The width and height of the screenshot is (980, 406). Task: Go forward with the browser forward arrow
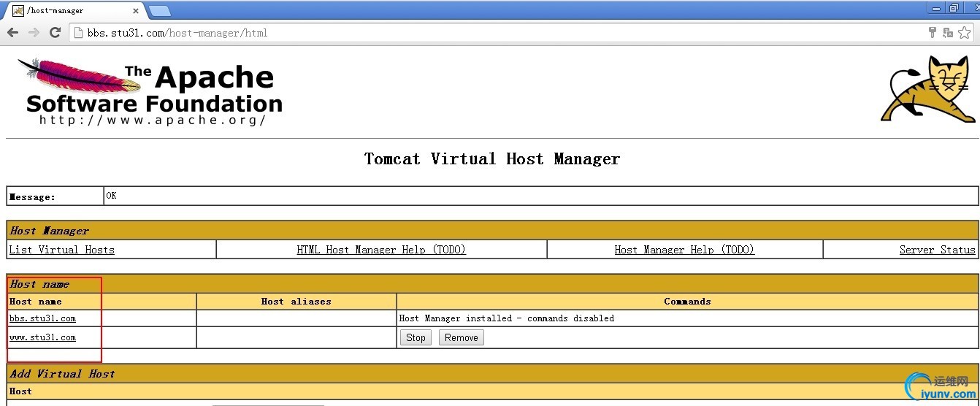point(34,32)
